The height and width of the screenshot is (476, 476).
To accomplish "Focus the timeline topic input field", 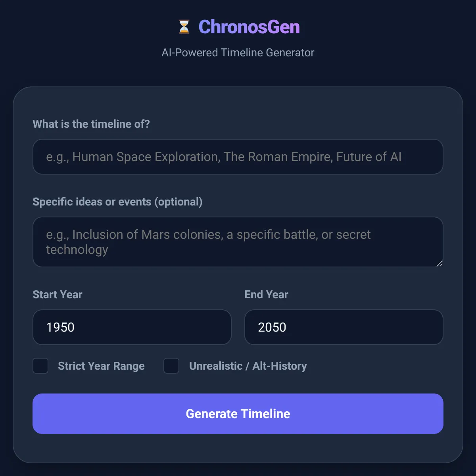I will 238,157.
